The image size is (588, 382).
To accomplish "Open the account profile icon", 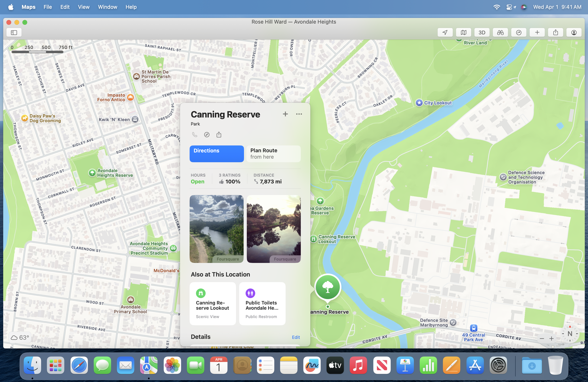I will click(574, 32).
